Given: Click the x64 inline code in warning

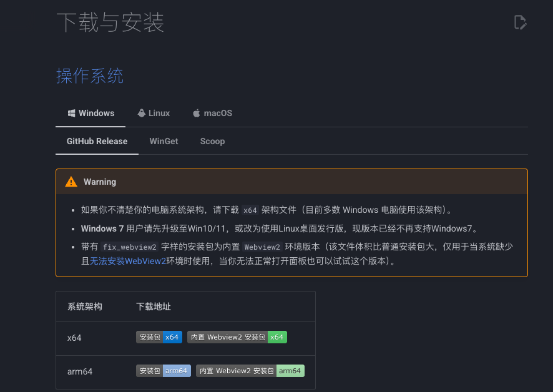Looking at the screenshot, I should point(250,210).
